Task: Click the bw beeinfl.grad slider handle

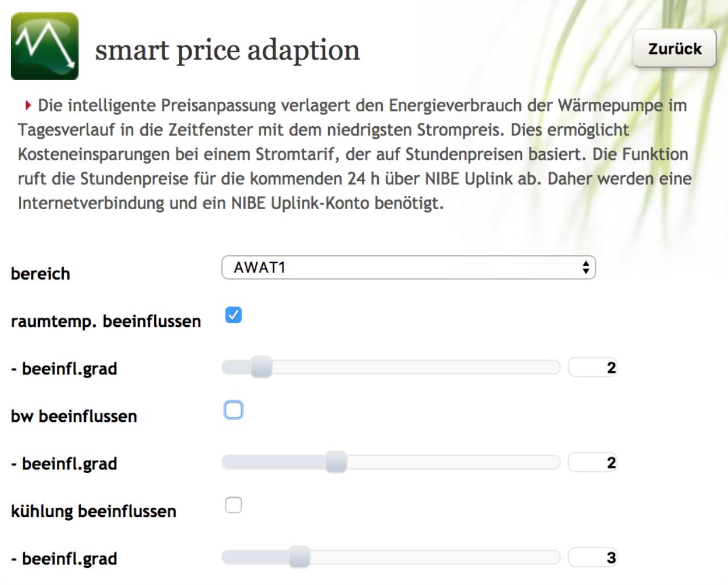Action: click(336, 462)
